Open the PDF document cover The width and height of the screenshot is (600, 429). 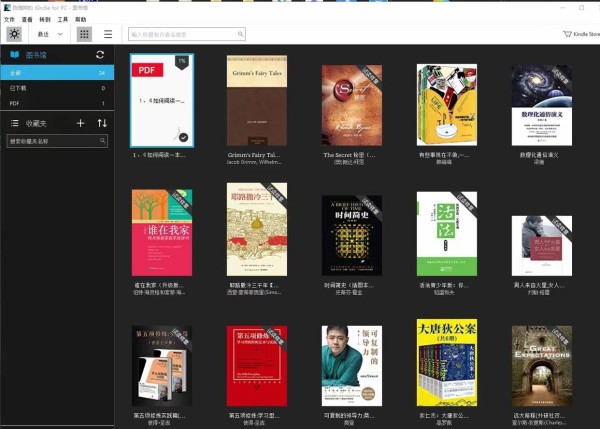pyautogui.click(x=162, y=100)
